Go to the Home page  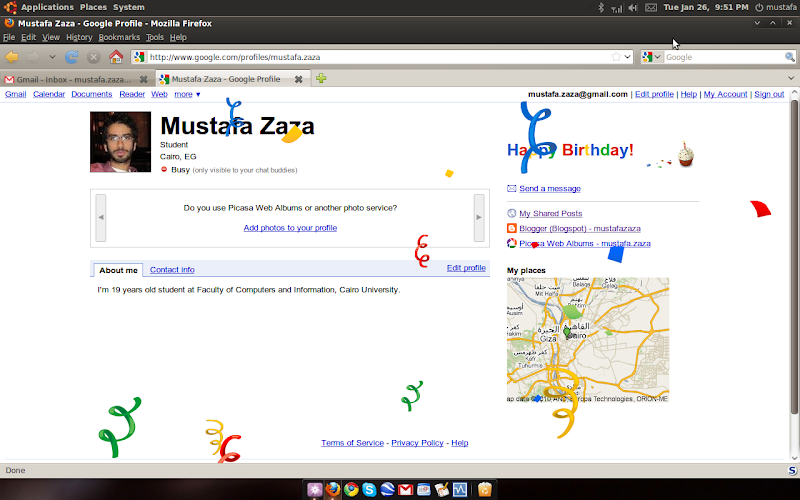click(116, 57)
